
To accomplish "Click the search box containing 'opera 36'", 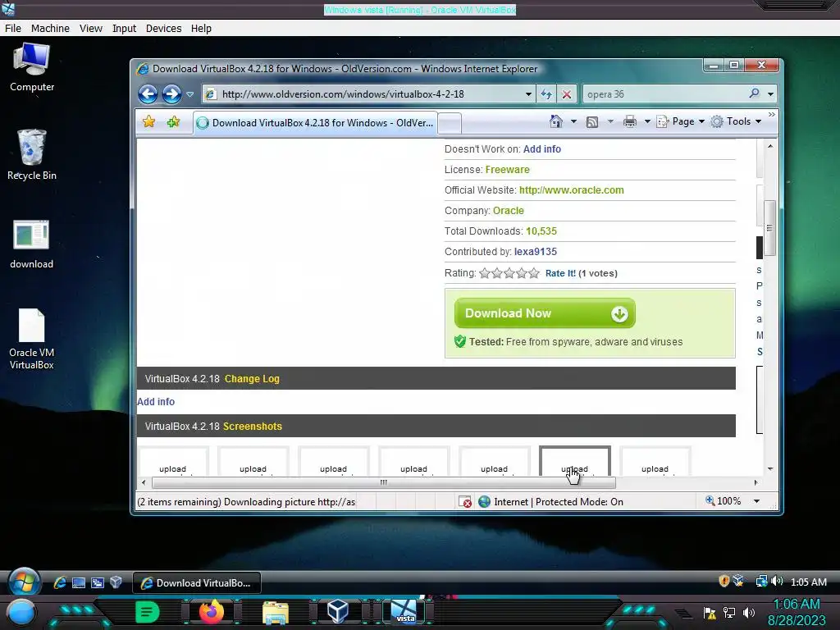I will [664, 94].
